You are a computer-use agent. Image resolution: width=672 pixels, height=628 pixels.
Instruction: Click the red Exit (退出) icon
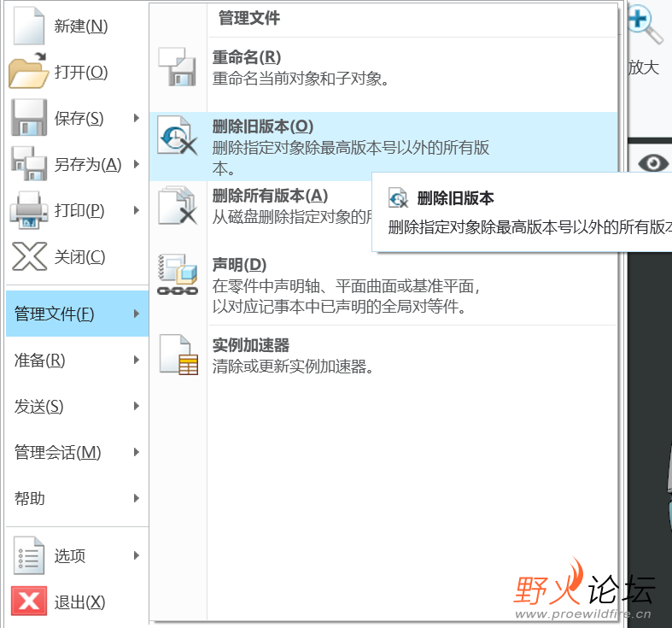tap(29, 601)
